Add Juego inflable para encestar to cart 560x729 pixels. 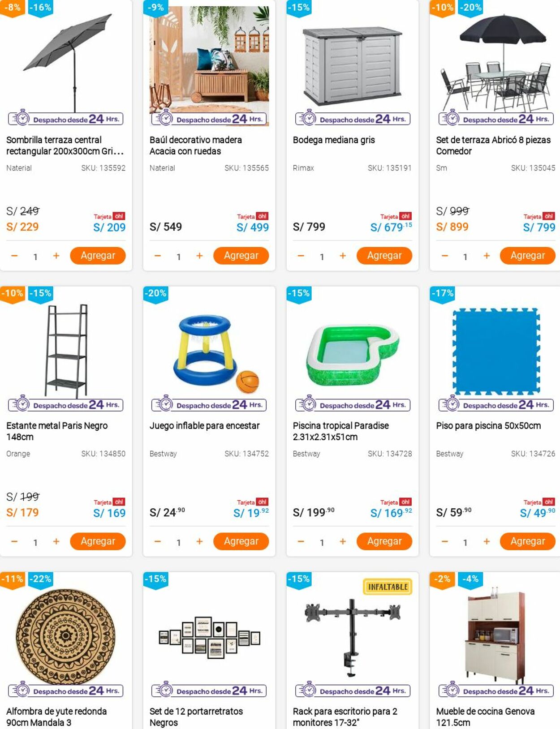241,541
